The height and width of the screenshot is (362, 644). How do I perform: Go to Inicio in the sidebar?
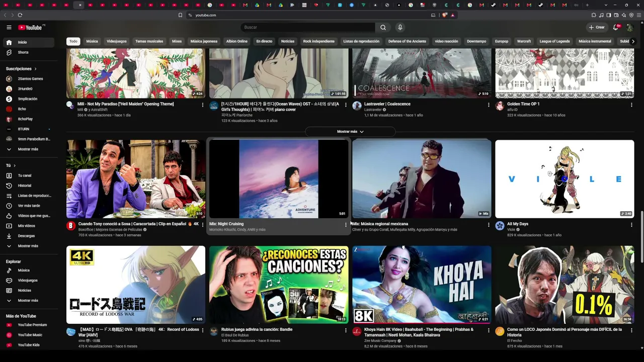click(x=29, y=42)
